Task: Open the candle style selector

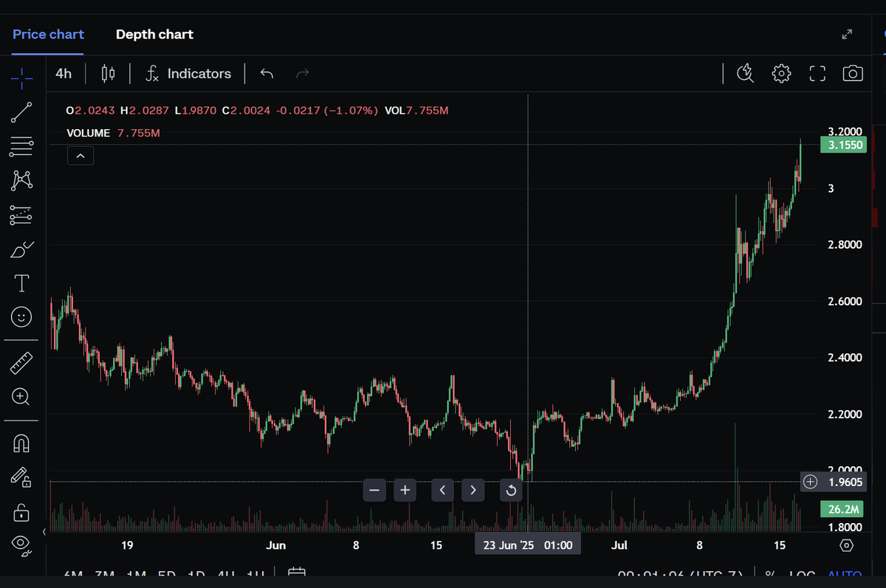Action: [108, 73]
